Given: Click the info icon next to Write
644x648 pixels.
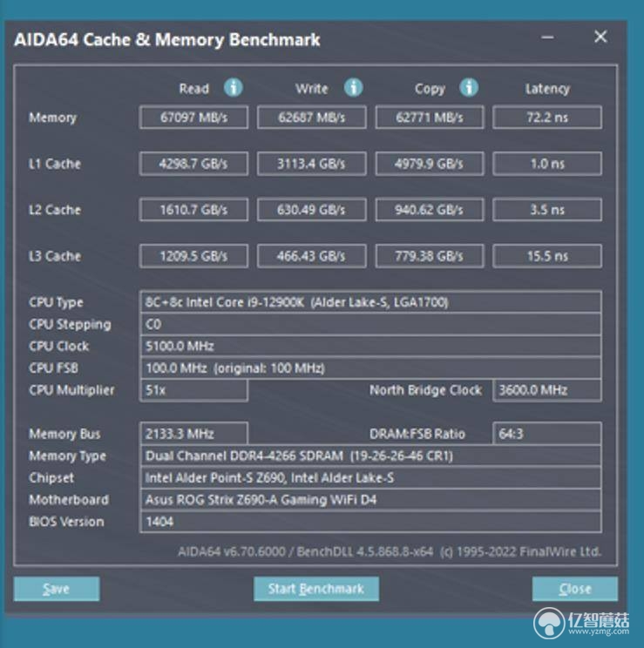Looking at the screenshot, I should (x=353, y=88).
